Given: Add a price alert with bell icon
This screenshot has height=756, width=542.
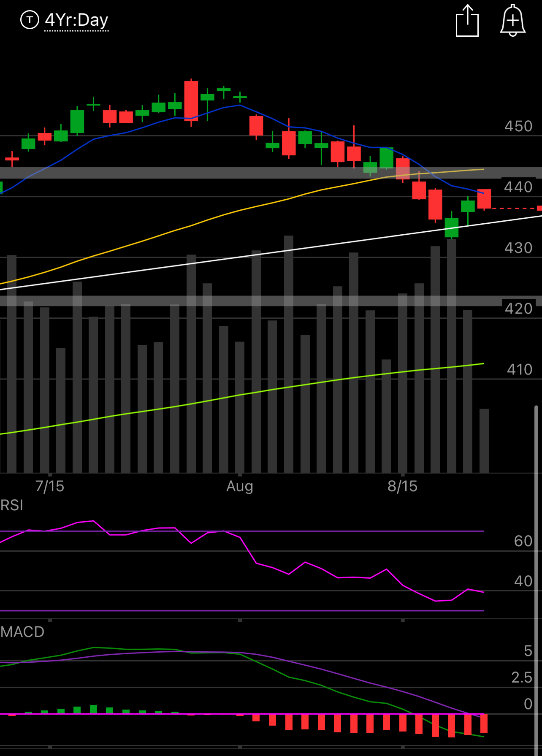Looking at the screenshot, I should [x=512, y=20].
